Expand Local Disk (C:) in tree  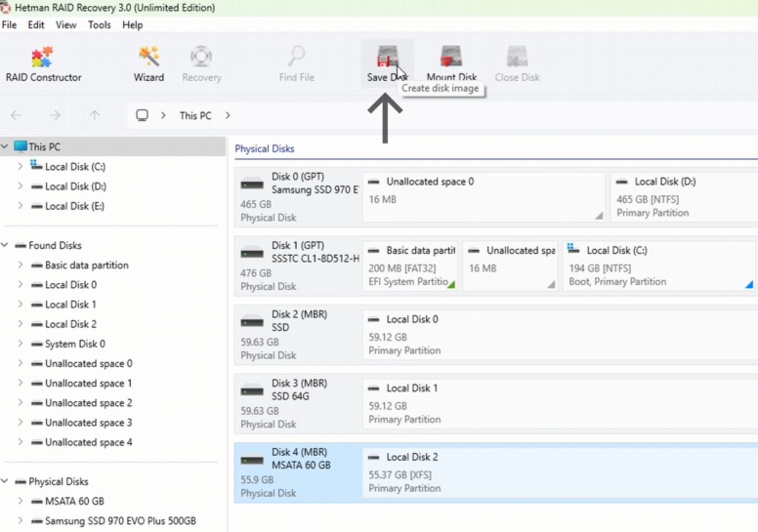coord(21,166)
